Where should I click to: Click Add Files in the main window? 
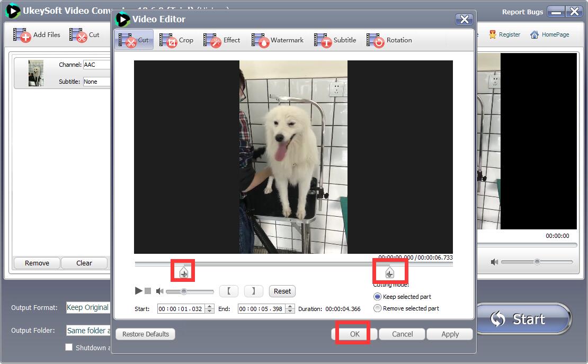(37, 35)
